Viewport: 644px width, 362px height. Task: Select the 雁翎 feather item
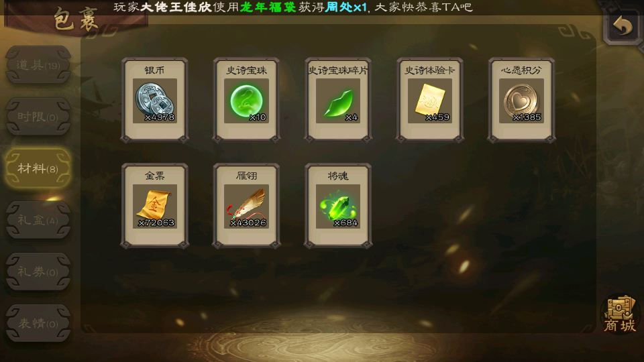246,206
